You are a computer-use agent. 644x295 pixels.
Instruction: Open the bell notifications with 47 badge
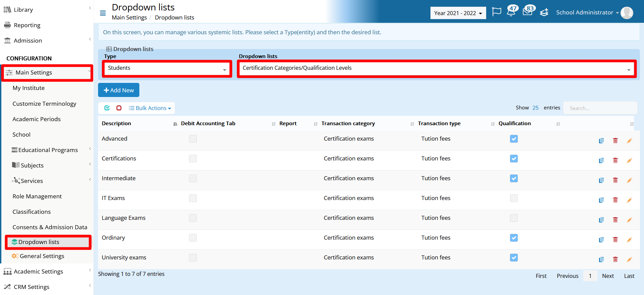512,11
